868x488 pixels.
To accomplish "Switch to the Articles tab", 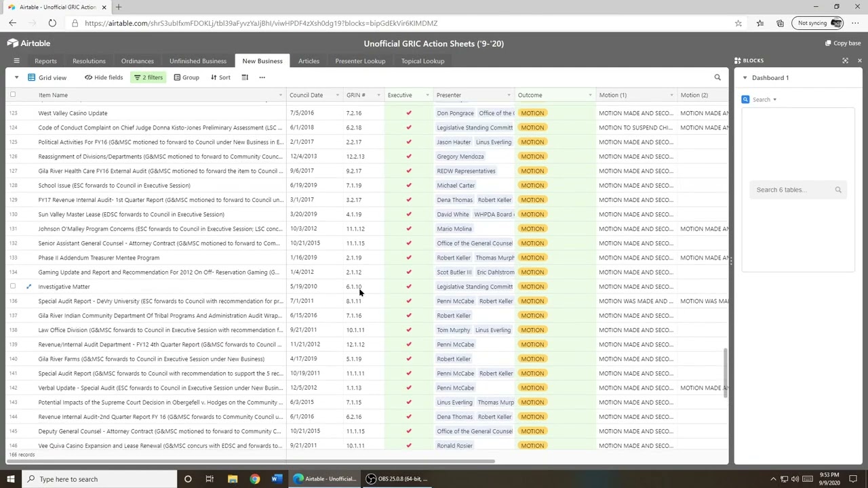I will coord(309,61).
